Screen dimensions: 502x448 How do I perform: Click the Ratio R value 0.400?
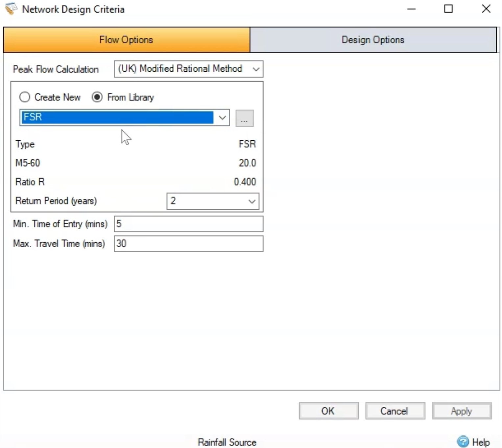point(245,182)
